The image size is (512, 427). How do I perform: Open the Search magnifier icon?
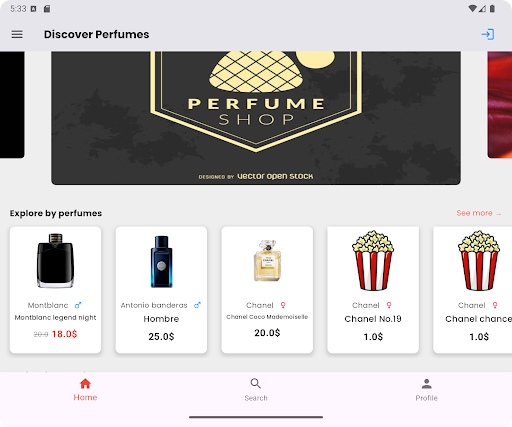pyautogui.click(x=256, y=384)
